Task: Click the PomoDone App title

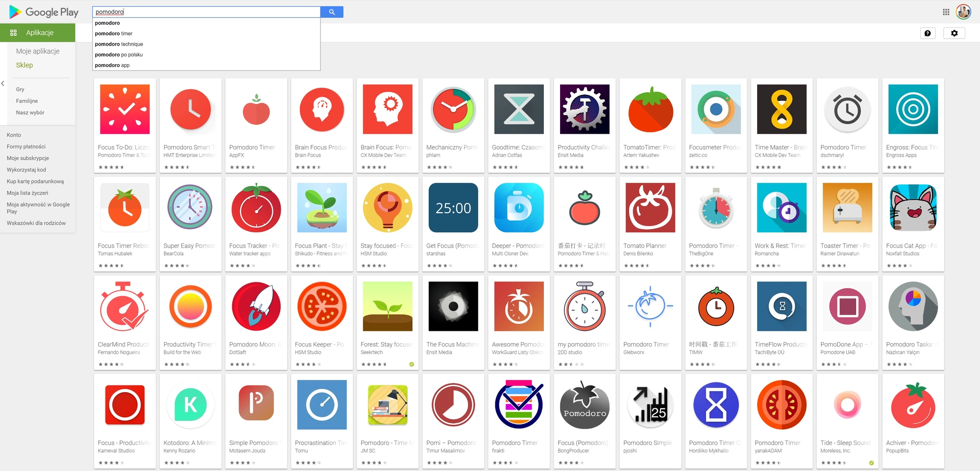Action: pyautogui.click(x=847, y=344)
